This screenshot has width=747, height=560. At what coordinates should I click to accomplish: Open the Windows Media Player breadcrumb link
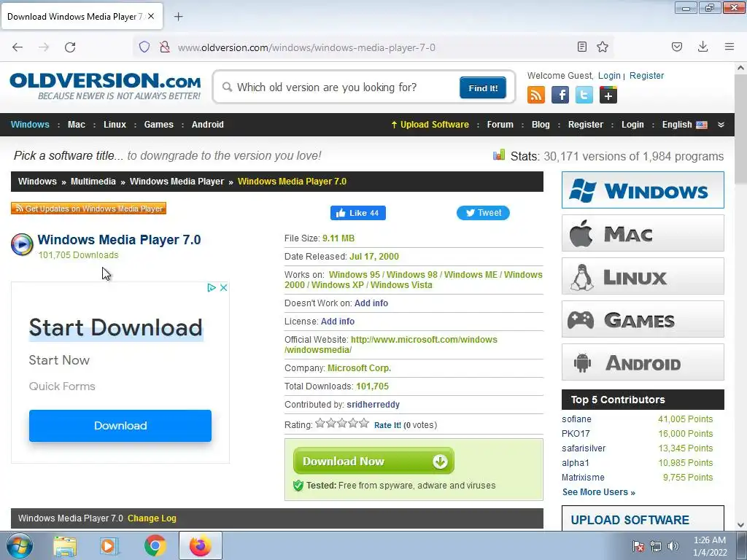[177, 182]
